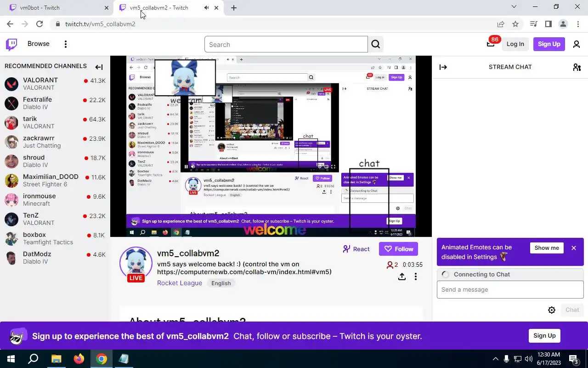Click Log In button
Image resolution: width=588 pixels, height=368 pixels.
pyautogui.click(x=515, y=44)
